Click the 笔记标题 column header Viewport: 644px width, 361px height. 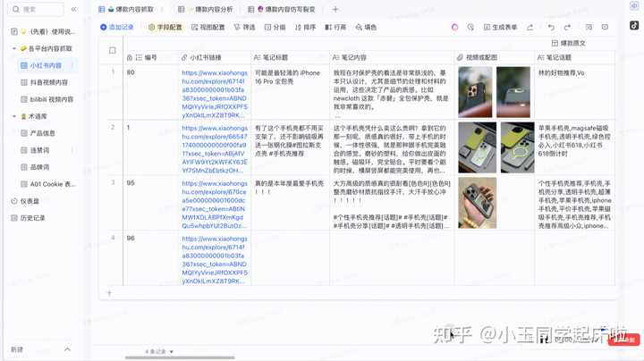[x=290, y=57]
